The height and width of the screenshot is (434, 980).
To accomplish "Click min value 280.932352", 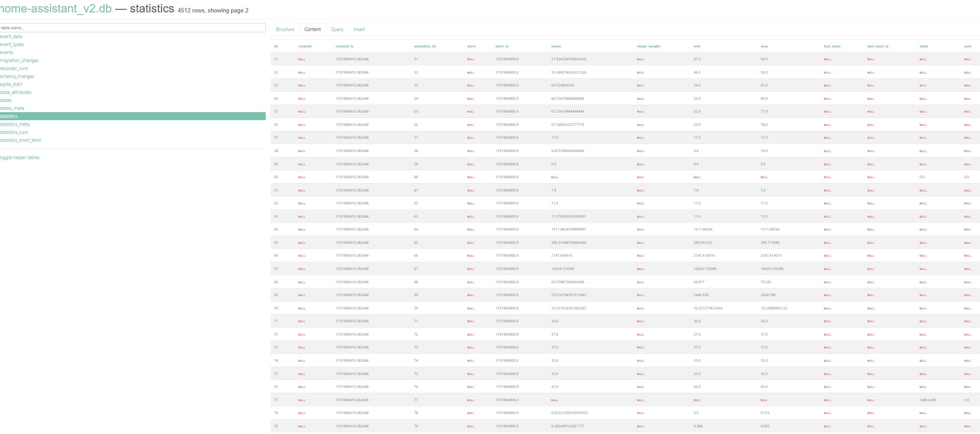I will (703, 242).
